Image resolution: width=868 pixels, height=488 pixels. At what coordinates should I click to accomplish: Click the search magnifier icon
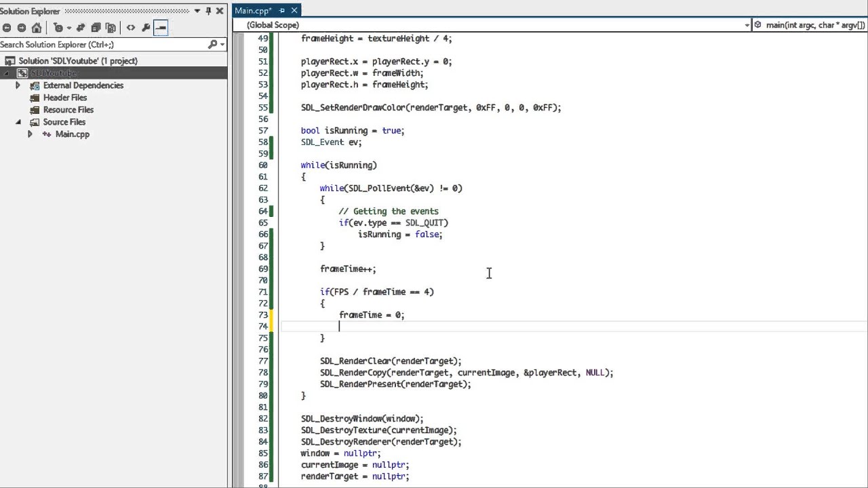pyautogui.click(x=213, y=45)
